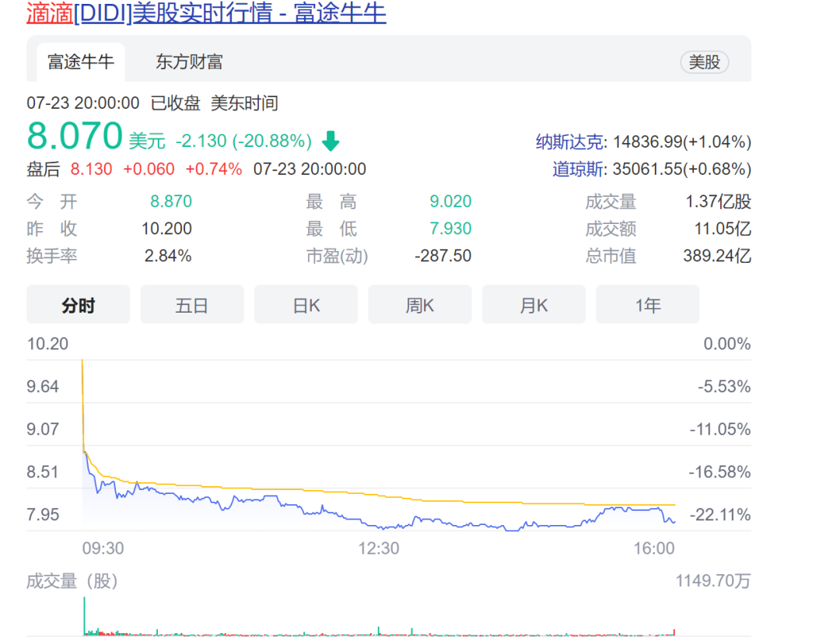Click the -16.58% percentage axis label
This screenshot has height=637, width=840.
(720, 472)
